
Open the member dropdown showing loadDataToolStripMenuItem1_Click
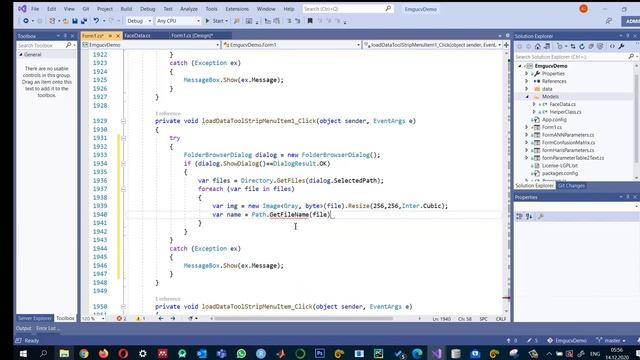click(432, 45)
